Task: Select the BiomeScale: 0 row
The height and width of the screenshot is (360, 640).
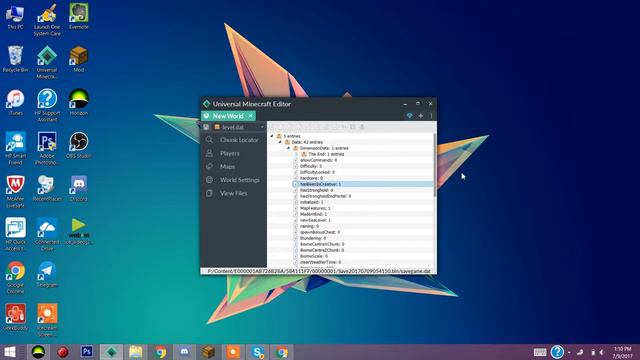Action: pos(313,256)
